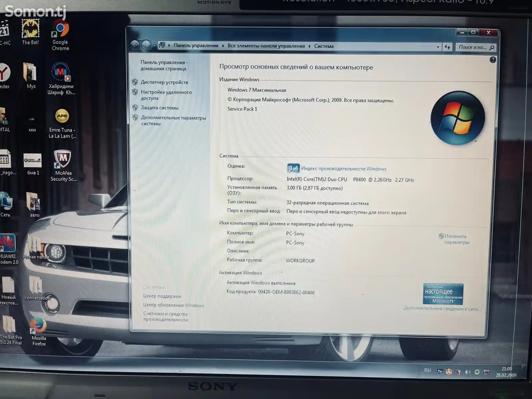Close the Система window
The height and width of the screenshot is (399, 532).
[488, 33]
